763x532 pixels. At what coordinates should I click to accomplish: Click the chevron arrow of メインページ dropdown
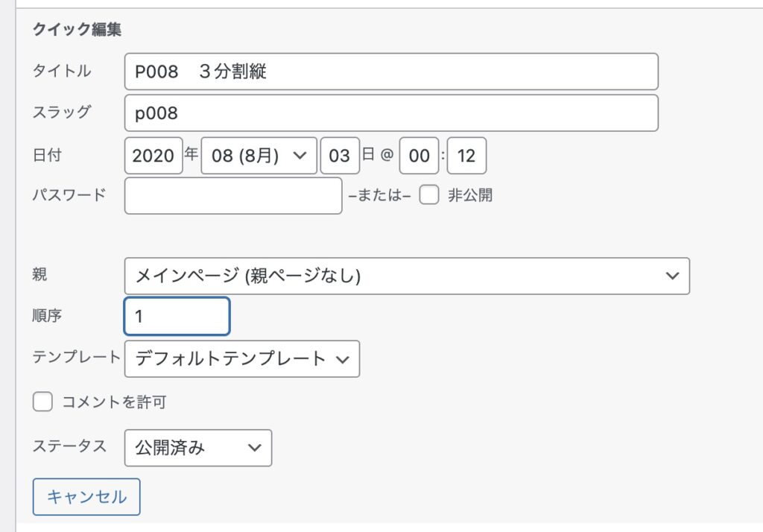coord(672,276)
